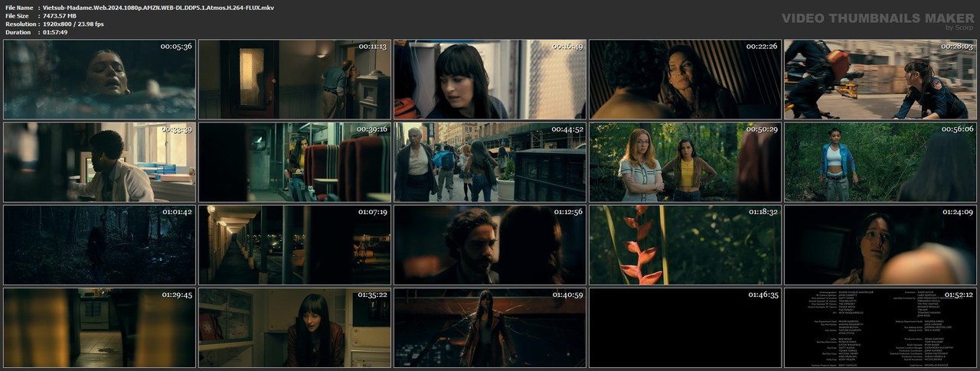Click the file name text ending in FLUX.mkv
Viewport: 980px width, 371px height.
click(x=158, y=8)
